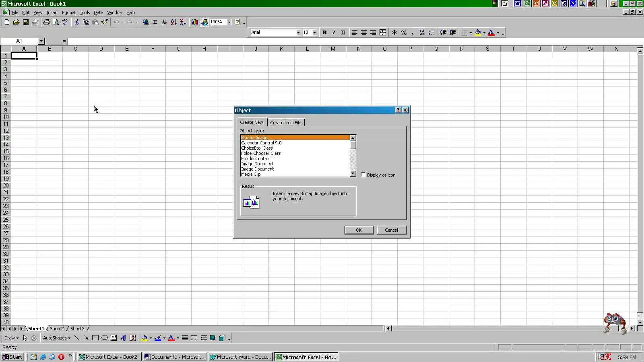This screenshot has width=644, height=362.
Task: Click the Insert Hyperlink globe icon
Action: point(146,22)
